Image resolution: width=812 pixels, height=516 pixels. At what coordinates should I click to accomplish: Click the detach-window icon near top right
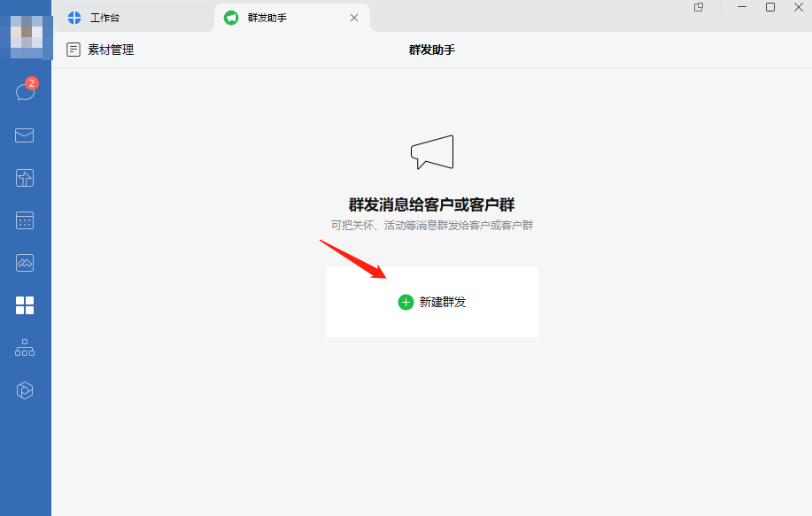pos(698,8)
